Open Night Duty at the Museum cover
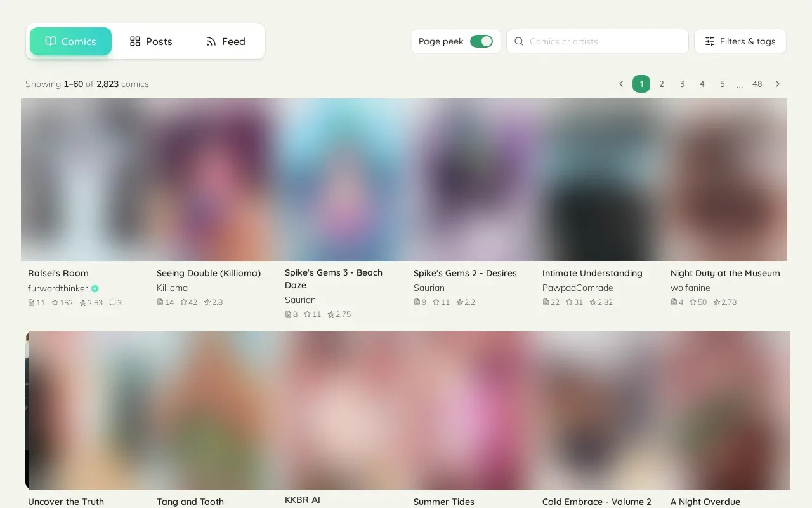 (x=728, y=180)
